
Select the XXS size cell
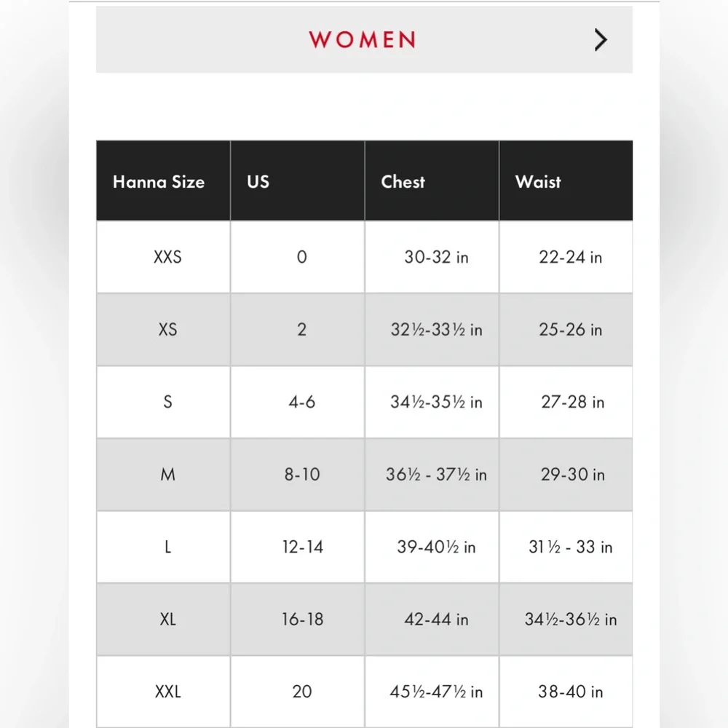click(167, 257)
